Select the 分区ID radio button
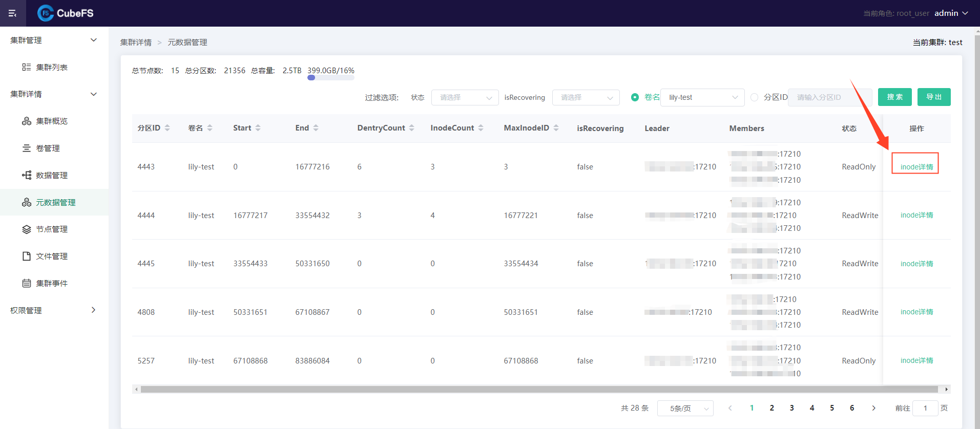Viewport: 980px width, 429px height. point(754,97)
